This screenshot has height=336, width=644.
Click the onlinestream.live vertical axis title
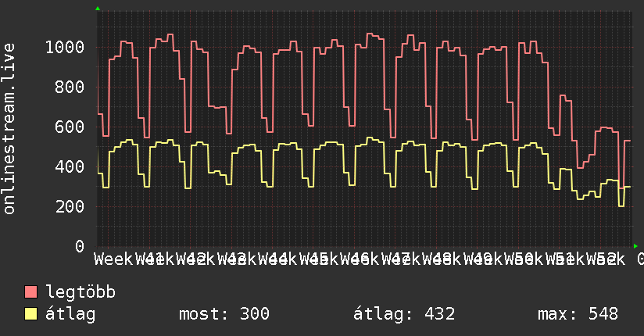point(9,140)
